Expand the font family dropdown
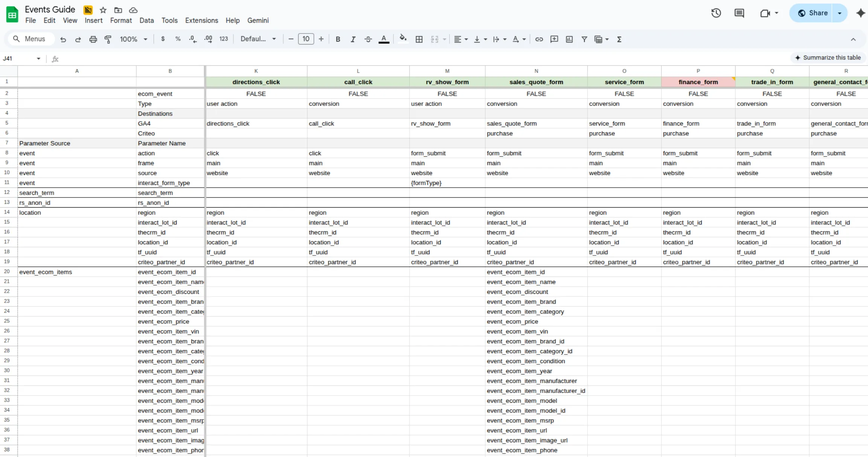The width and height of the screenshot is (868, 457). pos(258,39)
